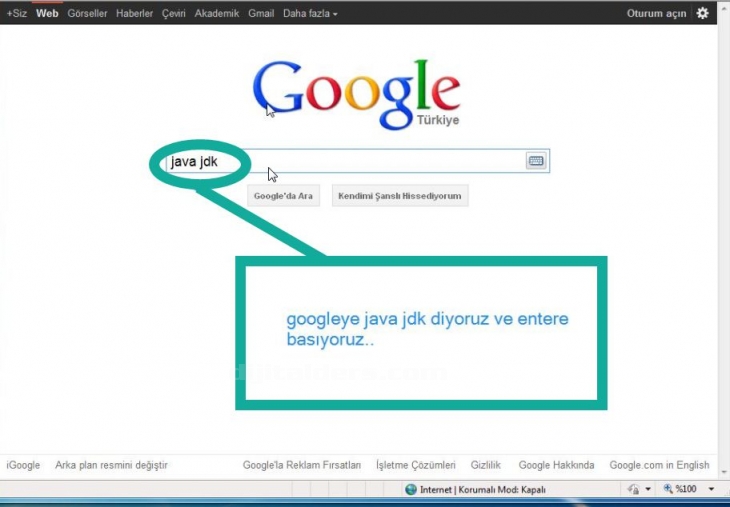Open Çeviri from the top navigation

174,14
